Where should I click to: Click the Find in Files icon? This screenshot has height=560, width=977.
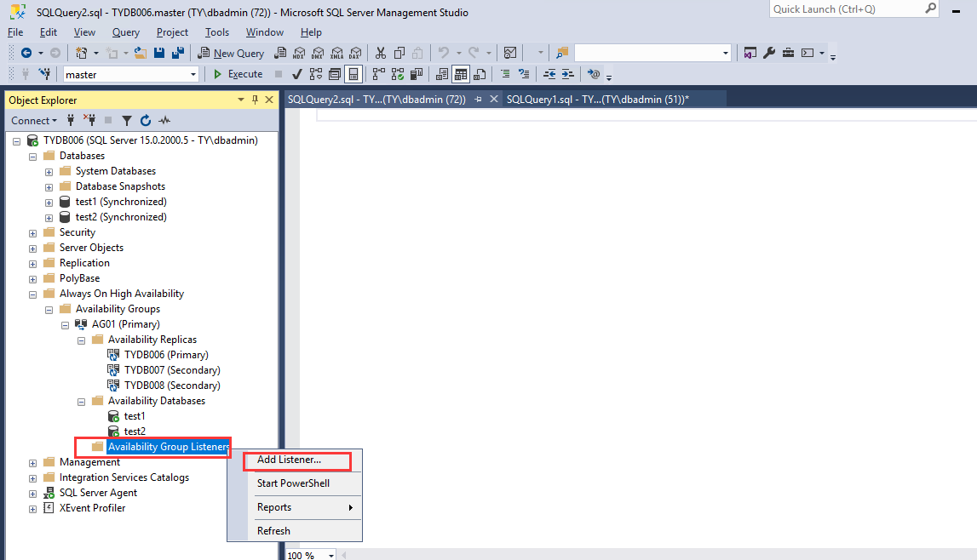pos(562,54)
